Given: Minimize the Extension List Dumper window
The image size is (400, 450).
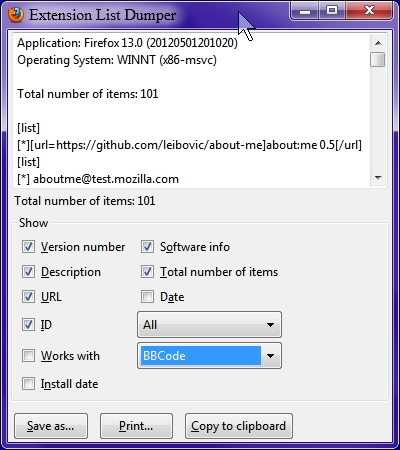Looking at the screenshot, I should point(305,11).
